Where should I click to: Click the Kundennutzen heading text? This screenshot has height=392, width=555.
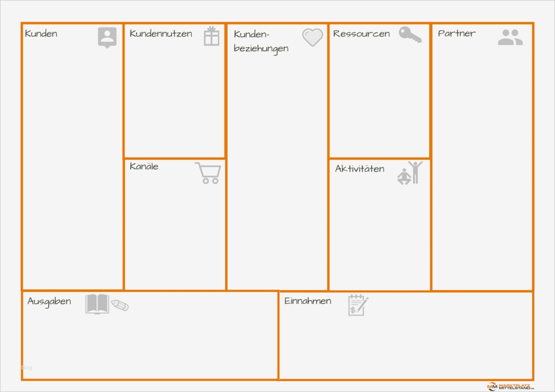[x=160, y=34]
